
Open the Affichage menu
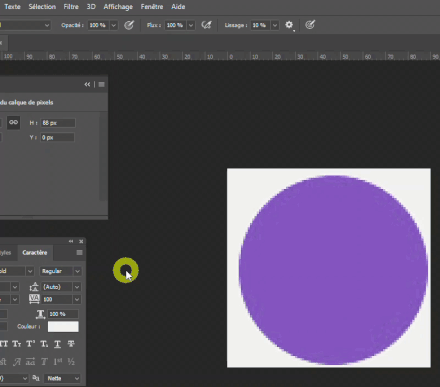(118, 7)
